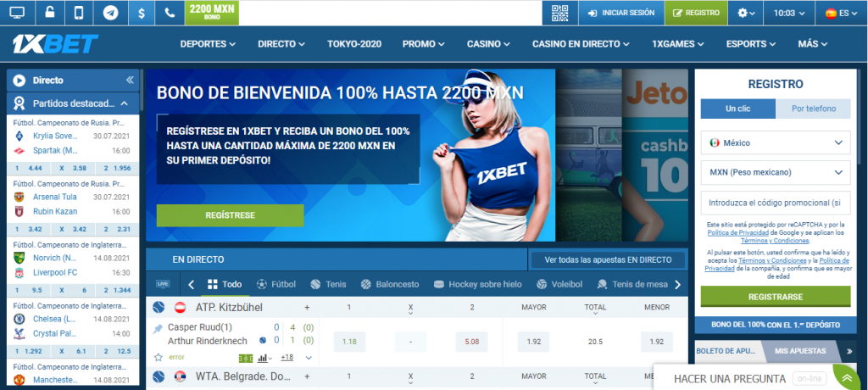
Task: Click the REGISTRO button in top bar
Action: pyautogui.click(x=696, y=13)
